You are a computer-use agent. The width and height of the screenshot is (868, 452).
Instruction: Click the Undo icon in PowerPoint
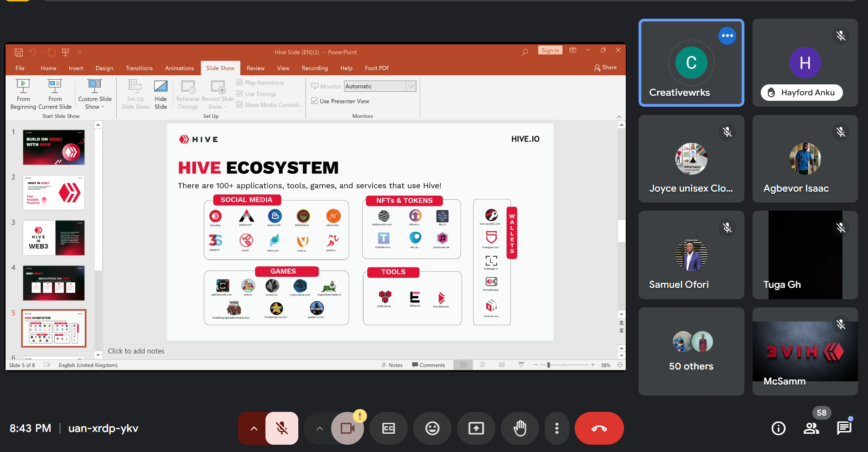click(x=32, y=52)
